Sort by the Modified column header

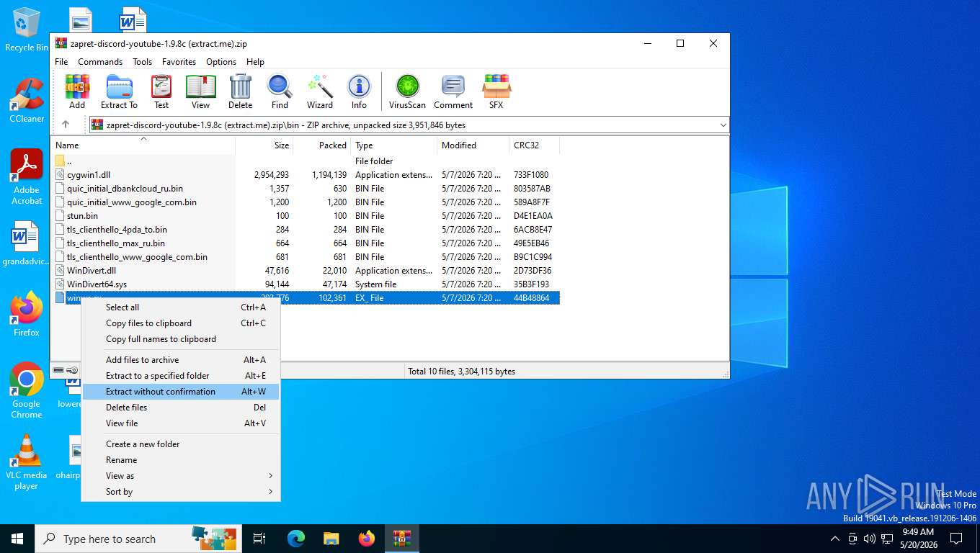473,145
